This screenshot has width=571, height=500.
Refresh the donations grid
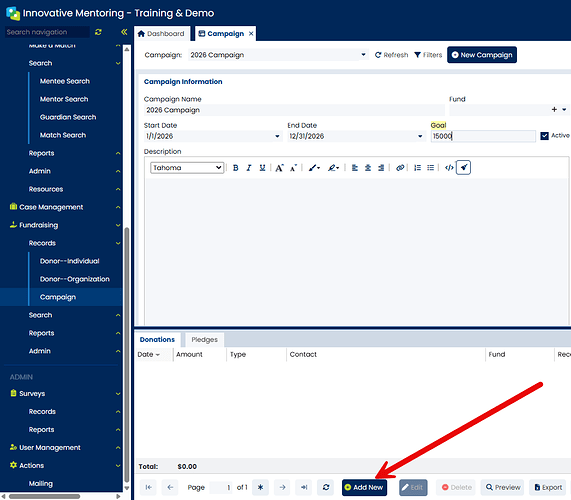tap(326, 487)
